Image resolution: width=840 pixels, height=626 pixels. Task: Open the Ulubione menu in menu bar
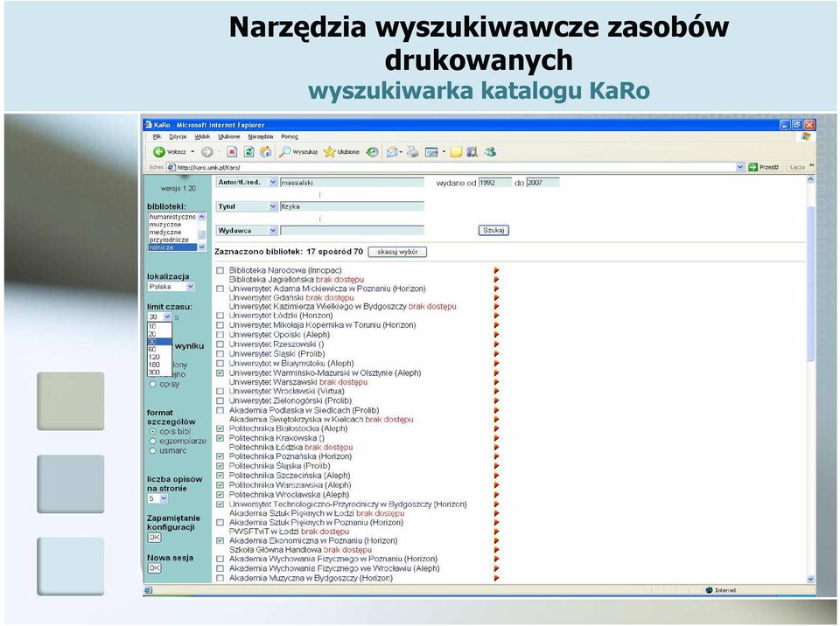[228, 136]
